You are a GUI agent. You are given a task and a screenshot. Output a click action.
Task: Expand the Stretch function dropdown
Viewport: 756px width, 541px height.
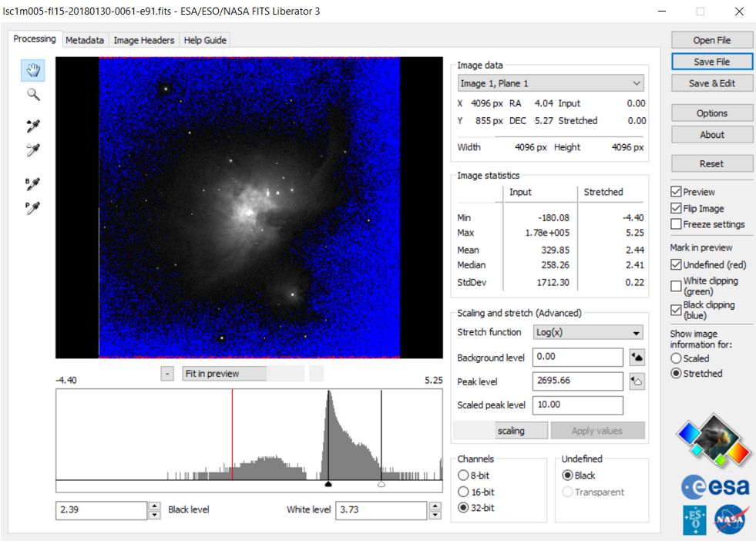[589, 333]
